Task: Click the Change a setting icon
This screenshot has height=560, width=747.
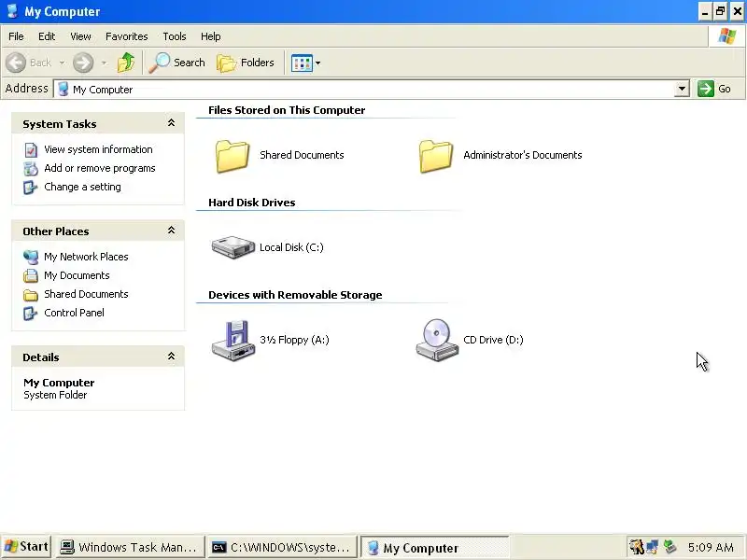Action: 31,188
